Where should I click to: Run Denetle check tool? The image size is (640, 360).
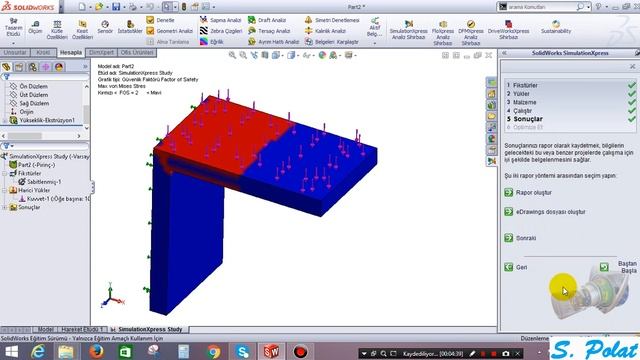(160, 20)
